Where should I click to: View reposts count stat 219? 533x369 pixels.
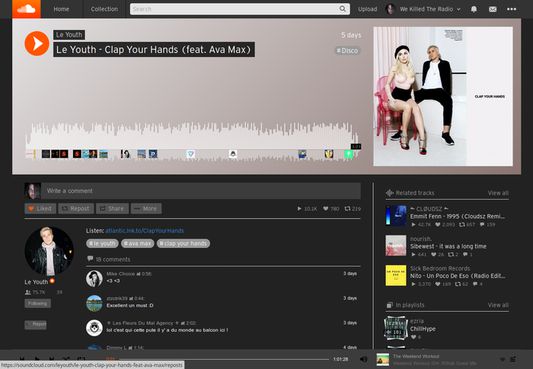click(x=353, y=209)
